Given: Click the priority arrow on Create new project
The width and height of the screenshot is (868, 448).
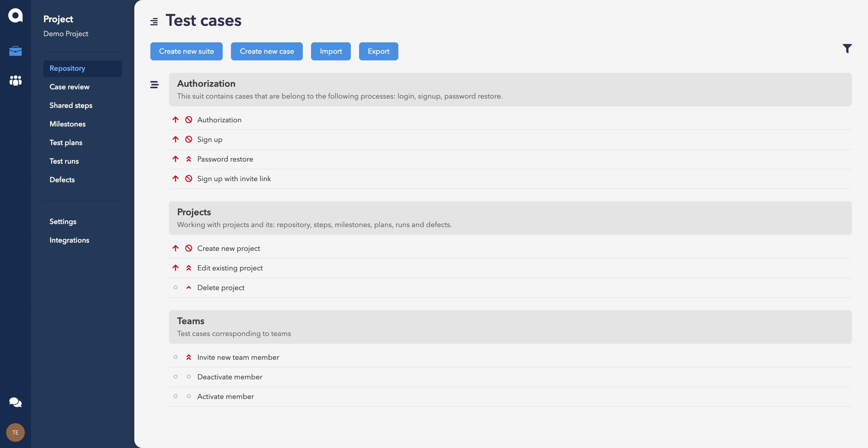Looking at the screenshot, I should (x=176, y=248).
